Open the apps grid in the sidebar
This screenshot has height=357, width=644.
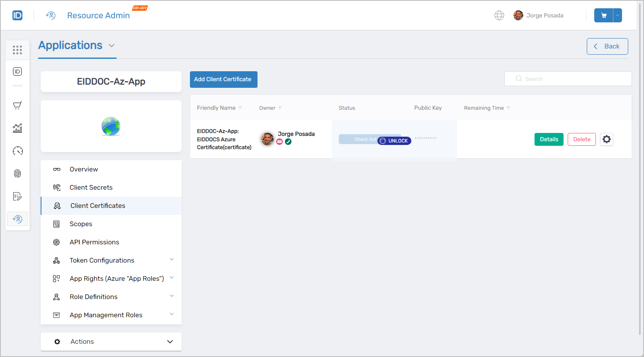click(x=17, y=50)
